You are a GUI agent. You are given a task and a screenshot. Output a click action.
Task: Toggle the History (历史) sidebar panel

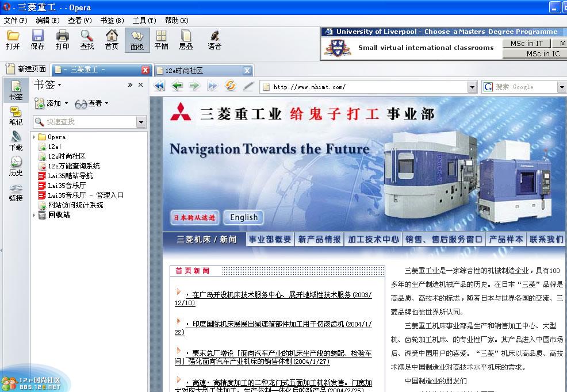pos(16,166)
